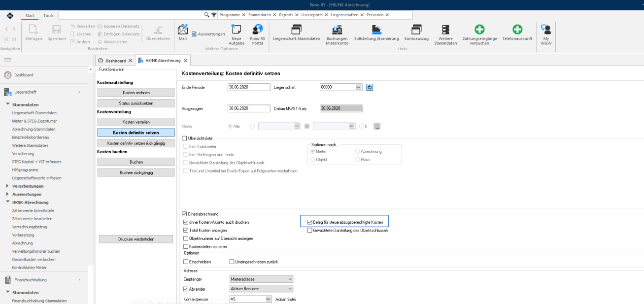Collapse HKNK-Abrechnung tree node
The height and width of the screenshot is (304, 644).
coord(7,202)
